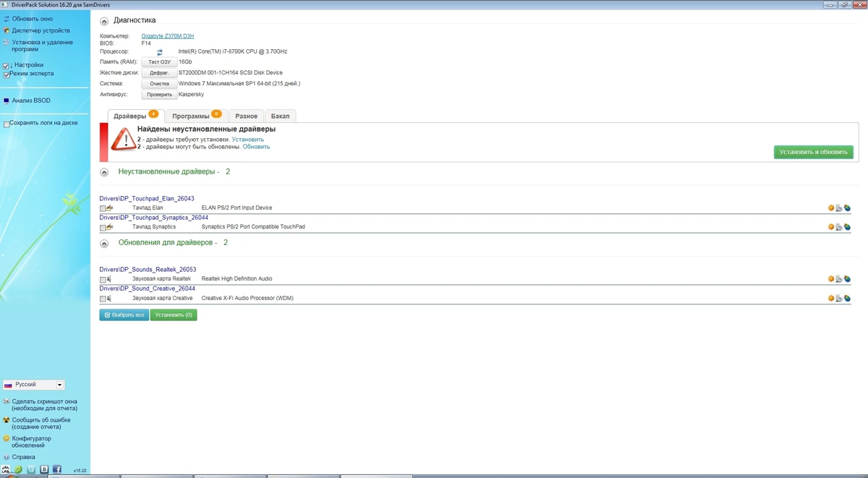Viewport: 868px width, 478px height.
Task: Toggle the Настройки checkbox in the sidebar
Action: (7, 66)
